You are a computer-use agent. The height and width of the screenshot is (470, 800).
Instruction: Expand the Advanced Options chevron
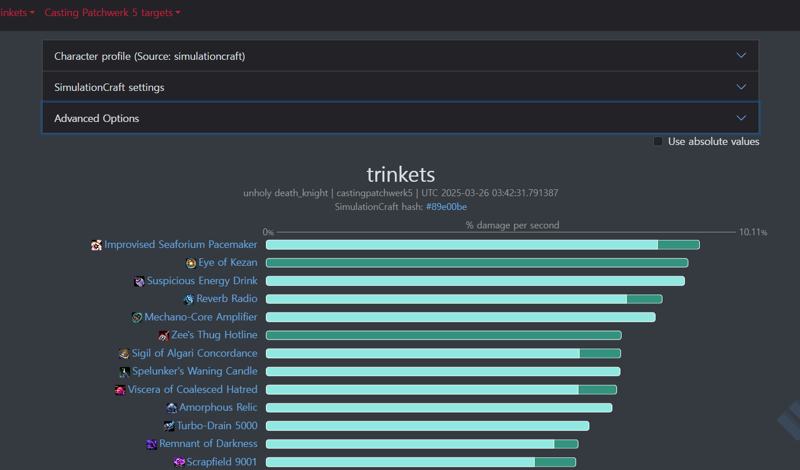(x=741, y=118)
